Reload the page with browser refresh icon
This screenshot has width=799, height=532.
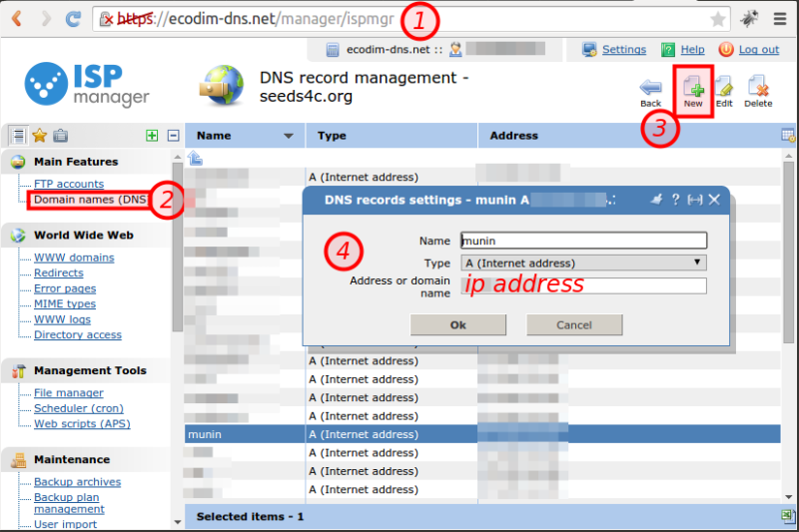[73, 19]
